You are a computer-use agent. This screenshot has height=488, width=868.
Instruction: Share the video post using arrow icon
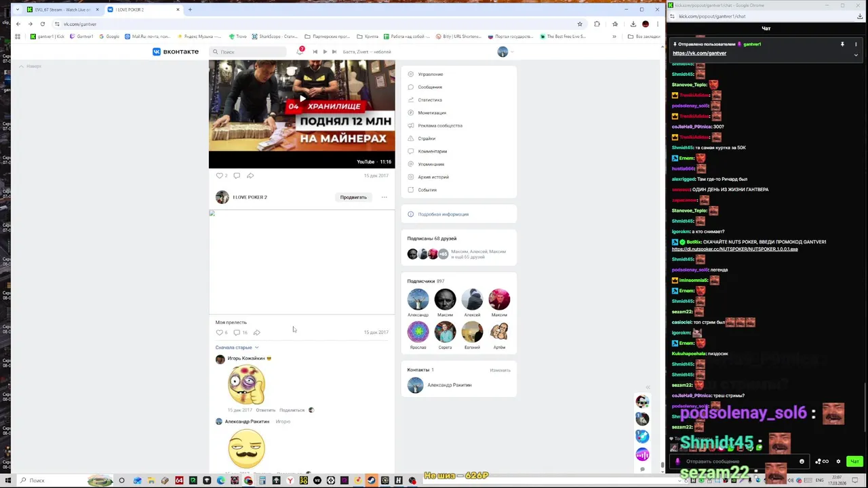pos(250,176)
